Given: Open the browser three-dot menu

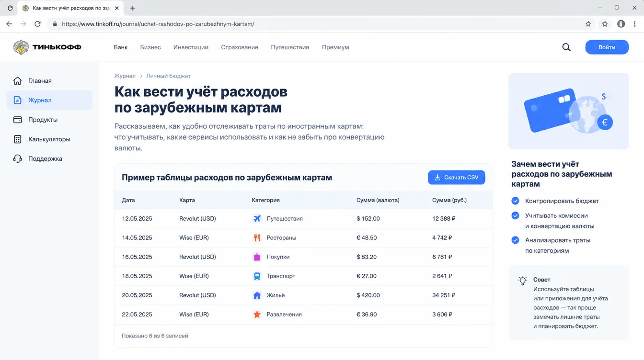Looking at the screenshot, I should coord(635,24).
